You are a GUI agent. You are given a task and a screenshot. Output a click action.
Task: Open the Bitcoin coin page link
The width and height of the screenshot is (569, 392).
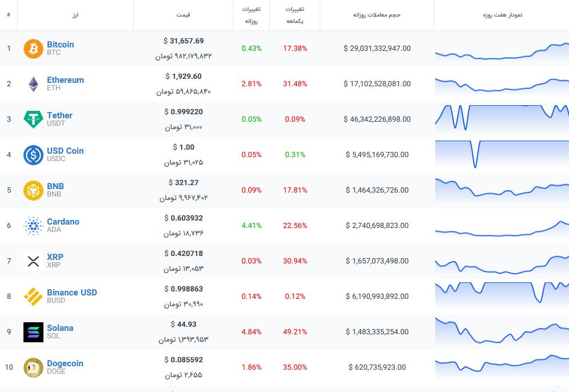coord(60,45)
